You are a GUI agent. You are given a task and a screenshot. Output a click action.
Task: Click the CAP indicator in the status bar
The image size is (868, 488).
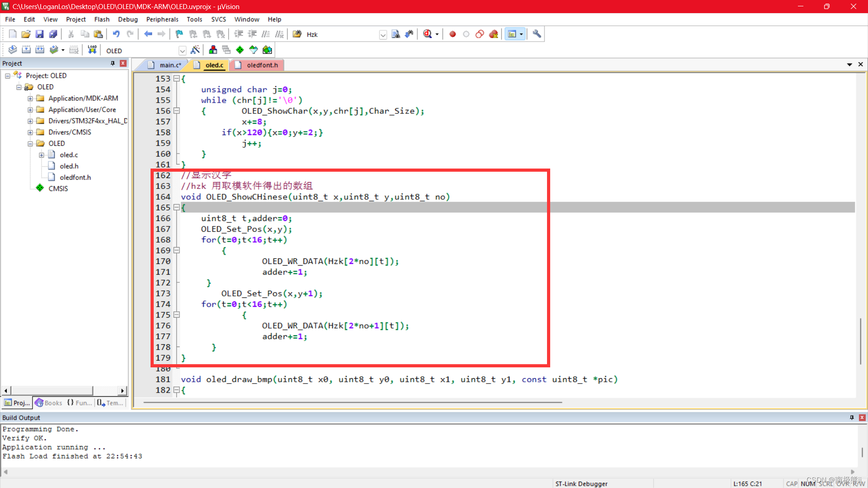click(792, 483)
